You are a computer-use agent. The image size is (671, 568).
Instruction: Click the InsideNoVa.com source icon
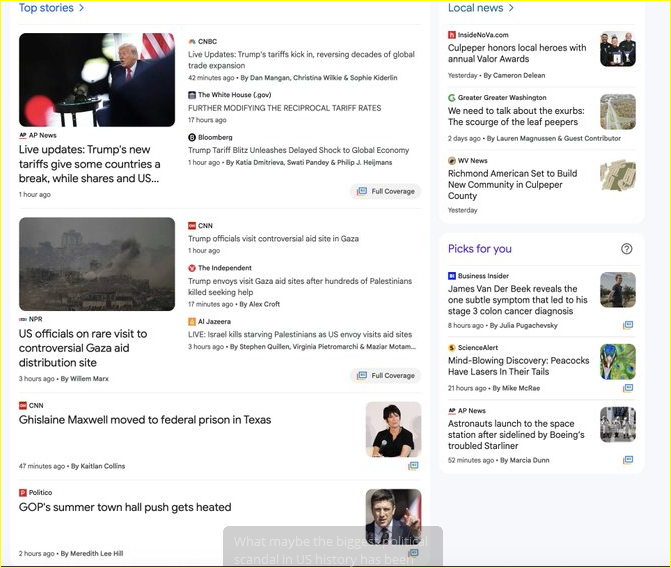coord(451,35)
